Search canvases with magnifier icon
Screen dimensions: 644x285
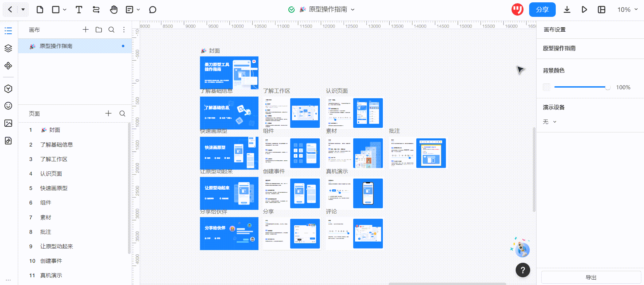111,30
